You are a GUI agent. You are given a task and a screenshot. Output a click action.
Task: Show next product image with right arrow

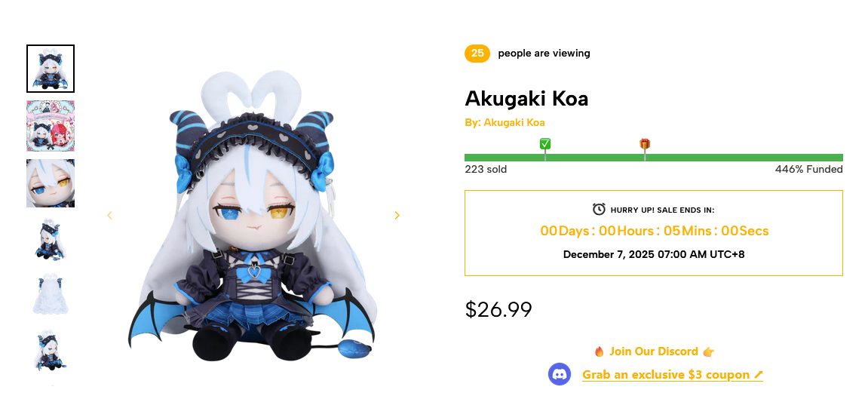[397, 216]
